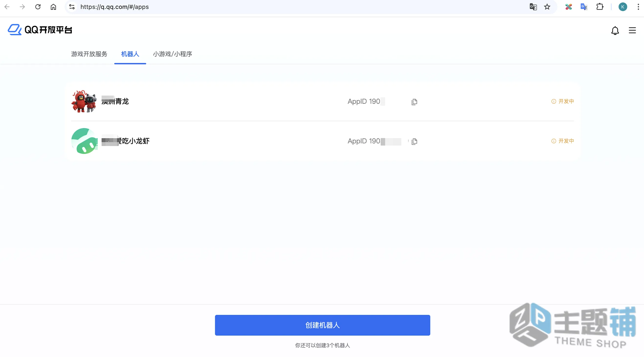
Task: Click the 你还可以创建3个机器人 note
Action: [x=322, y=345]
